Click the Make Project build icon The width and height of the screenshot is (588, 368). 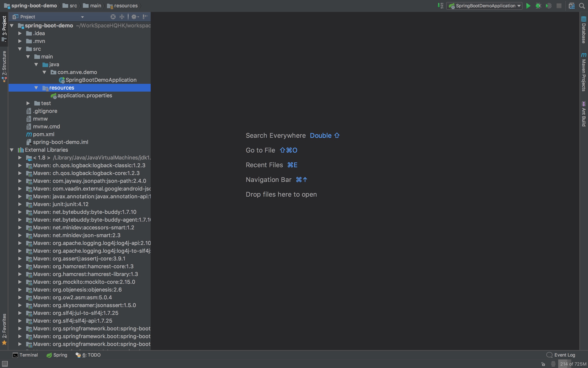tap(440, 6)
